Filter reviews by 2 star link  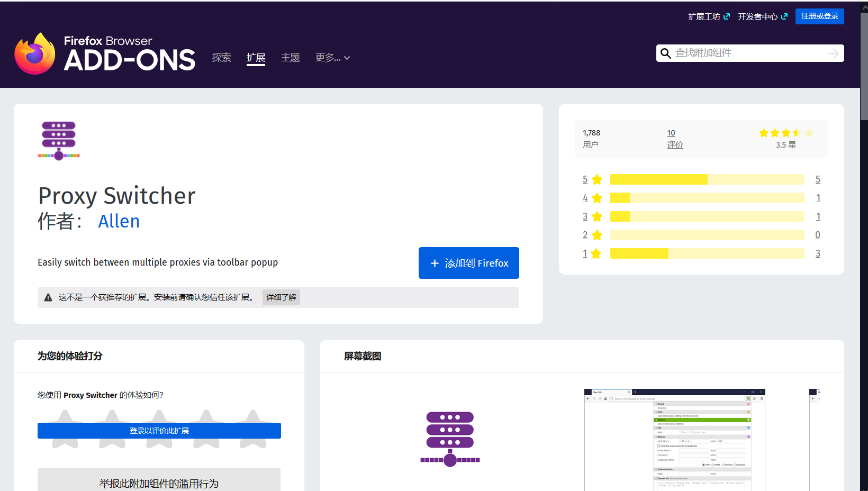pyautogui.click(x=592, y=235)
